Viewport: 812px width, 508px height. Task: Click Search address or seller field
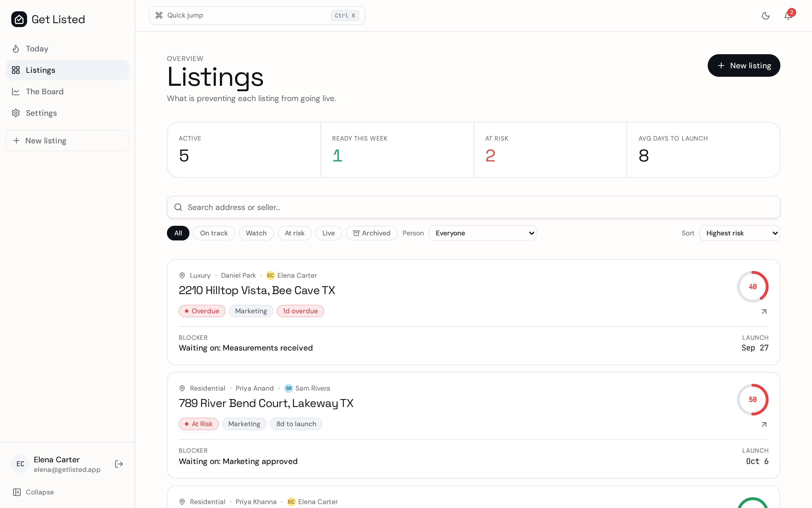point(473,207)
